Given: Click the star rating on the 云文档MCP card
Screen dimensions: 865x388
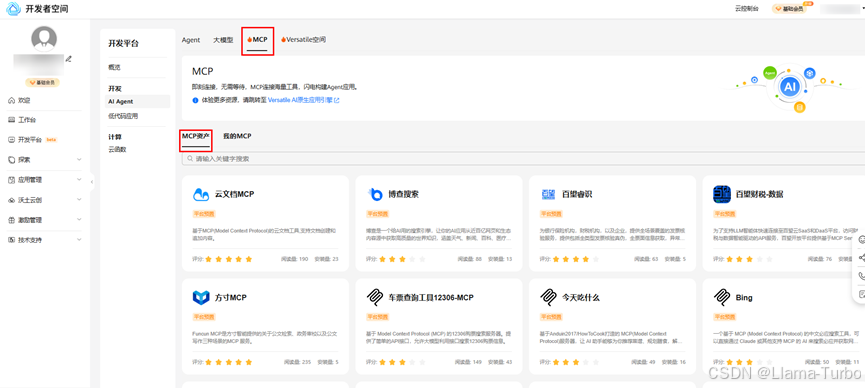Looking at the screenshot, I should click(x=229, y=259).
